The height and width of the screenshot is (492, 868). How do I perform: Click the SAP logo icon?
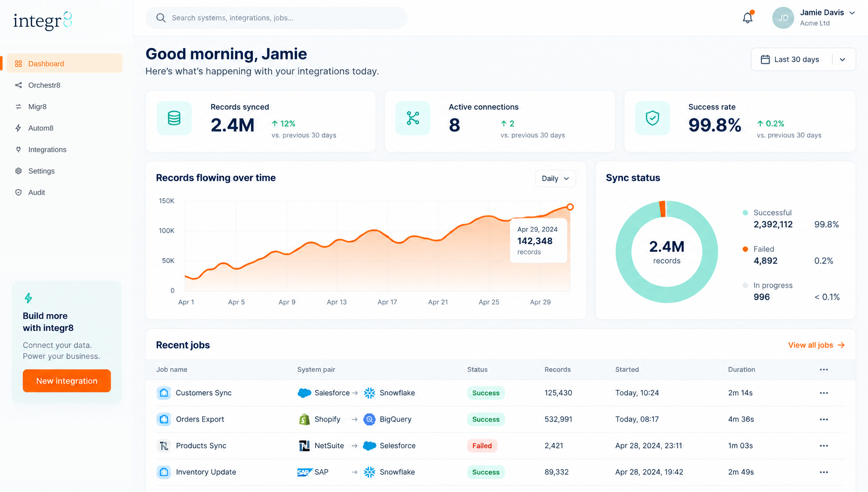coord(305,472)
